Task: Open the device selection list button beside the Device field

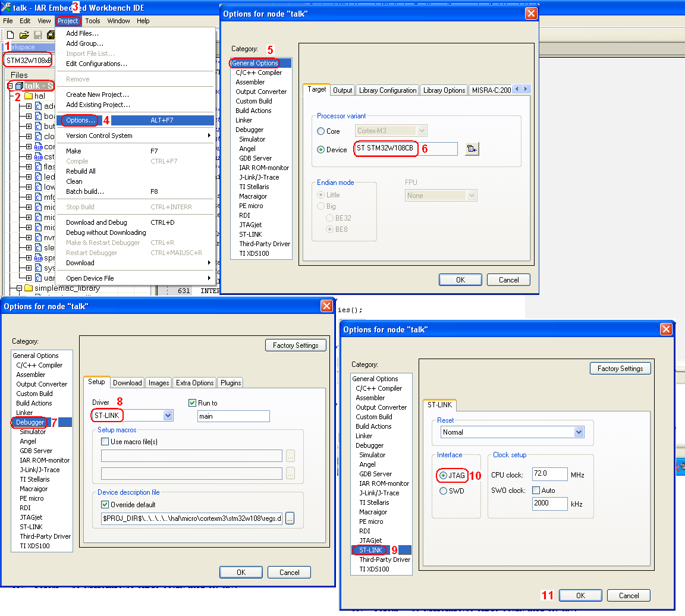Action: [x=472, y=149]
